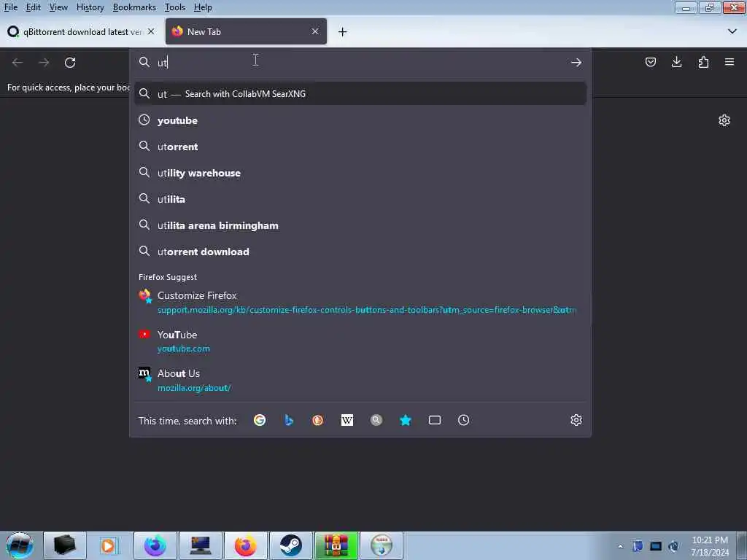Click the Reload page button
The image size is (747, 560).
[x=70, y=63]
